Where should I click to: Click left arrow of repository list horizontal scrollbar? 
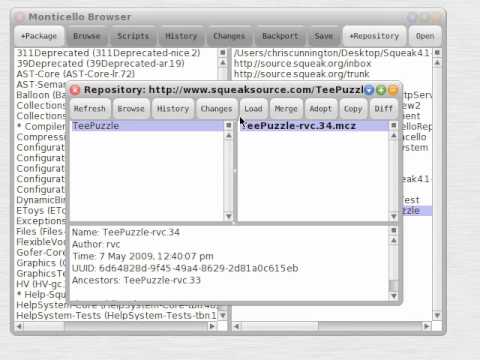236,326
